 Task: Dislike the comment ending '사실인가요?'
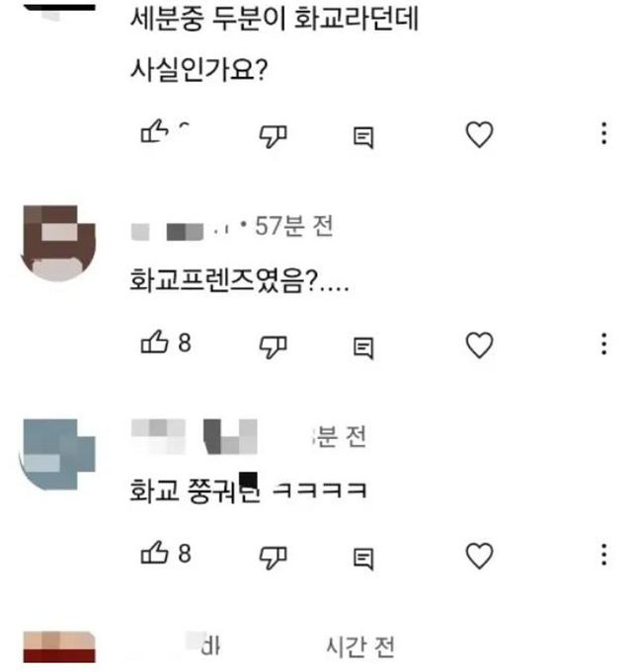pos(274,136)
